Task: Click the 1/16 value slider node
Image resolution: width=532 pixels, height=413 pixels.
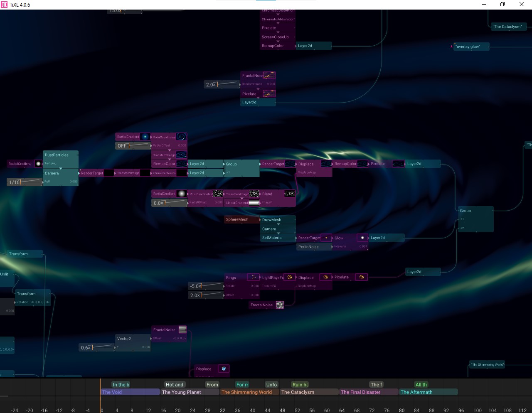Action: (25, 182)
